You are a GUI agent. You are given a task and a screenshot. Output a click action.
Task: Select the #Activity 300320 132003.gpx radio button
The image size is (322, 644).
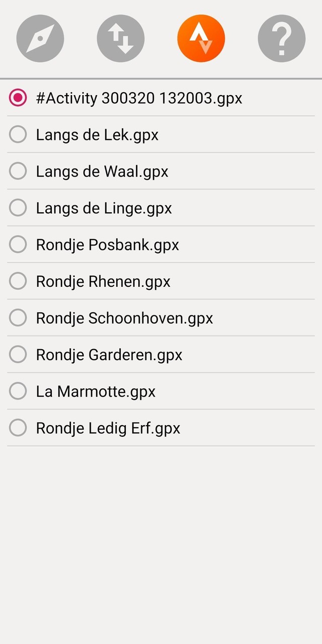click(18, 98)
